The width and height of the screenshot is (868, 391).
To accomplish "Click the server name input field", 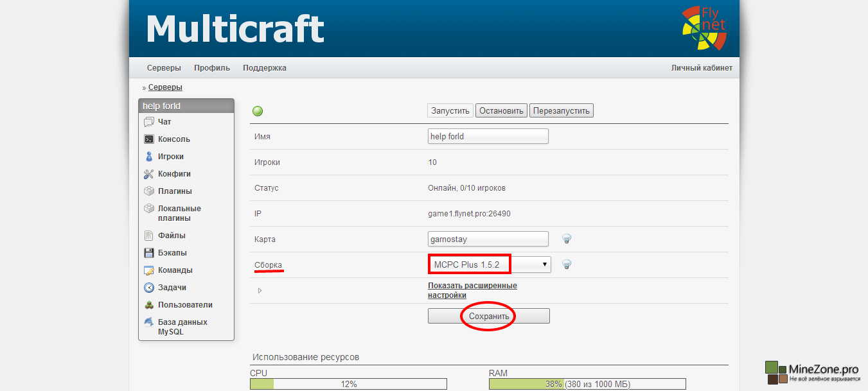I will point(488,136).
